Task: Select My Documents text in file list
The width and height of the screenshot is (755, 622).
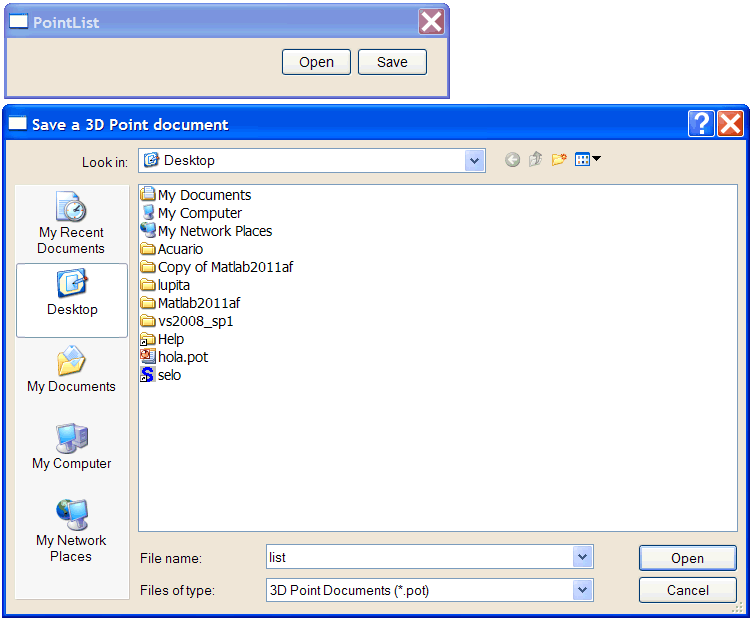Action: pos(205,195)
